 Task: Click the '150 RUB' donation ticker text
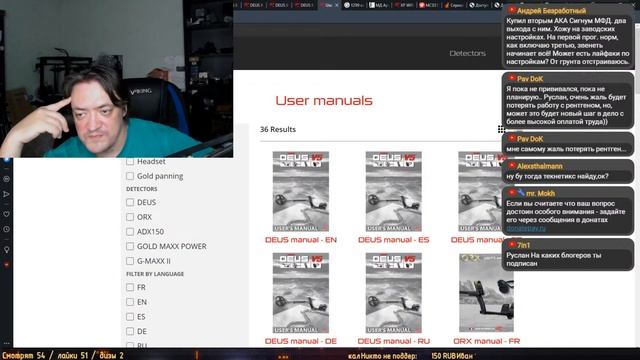443,356
